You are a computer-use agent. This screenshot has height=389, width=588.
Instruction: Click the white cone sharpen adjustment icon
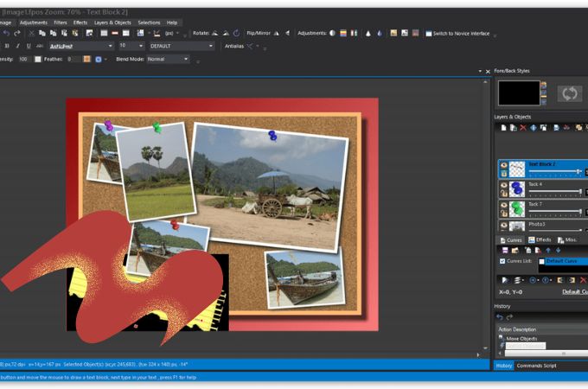click(368, 34)
